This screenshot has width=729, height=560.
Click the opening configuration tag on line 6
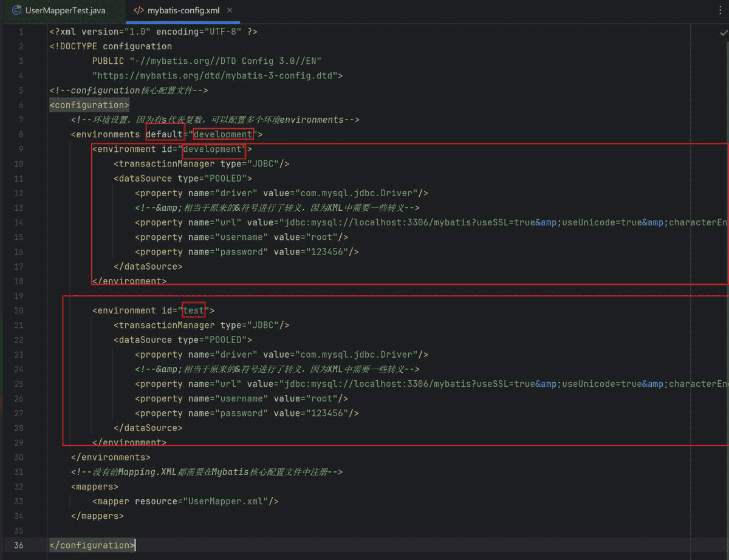[89, 105]
